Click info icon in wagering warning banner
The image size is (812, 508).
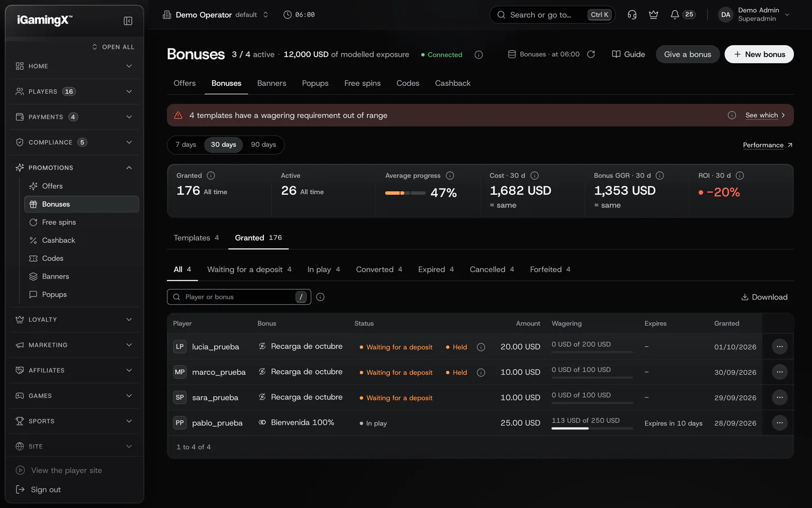click(x=732, y=115)
